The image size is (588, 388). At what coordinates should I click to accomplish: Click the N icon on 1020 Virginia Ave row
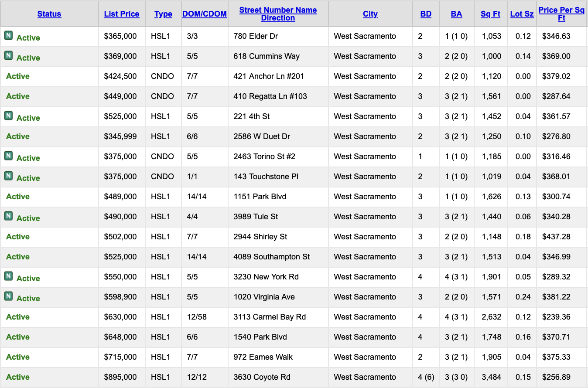coord(8,296)
